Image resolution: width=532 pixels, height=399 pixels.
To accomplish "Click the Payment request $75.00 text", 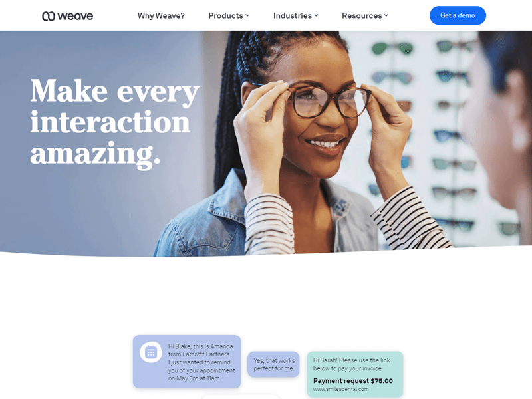I will point(353,380).
